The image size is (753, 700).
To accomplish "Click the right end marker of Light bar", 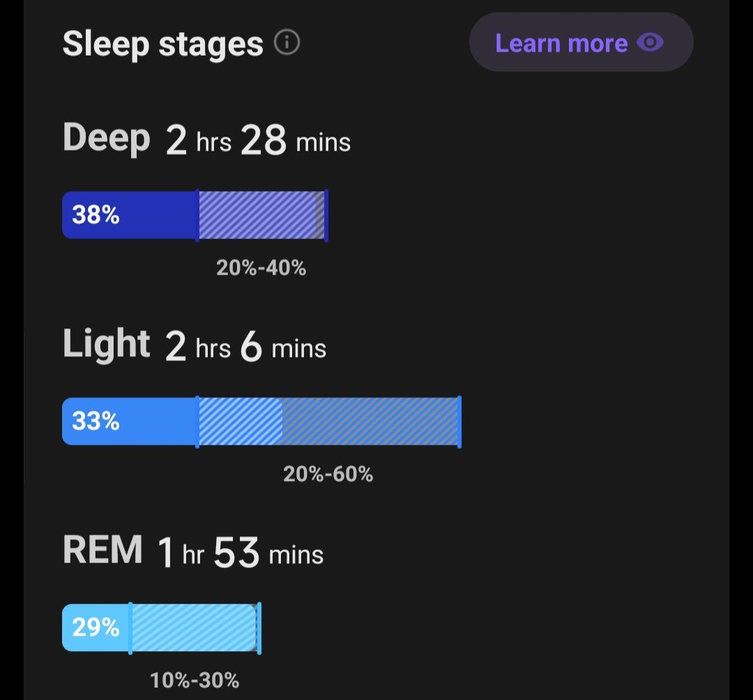I will click(459, 421).
